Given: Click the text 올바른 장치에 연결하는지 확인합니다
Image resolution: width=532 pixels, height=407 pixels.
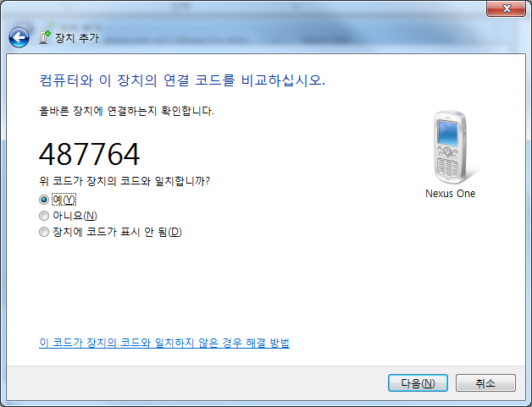Looking at the screenshot, I should coord(126,111).
